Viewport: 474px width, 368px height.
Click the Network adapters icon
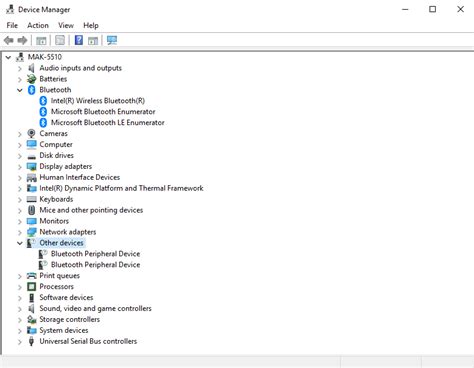click(31, 232)
